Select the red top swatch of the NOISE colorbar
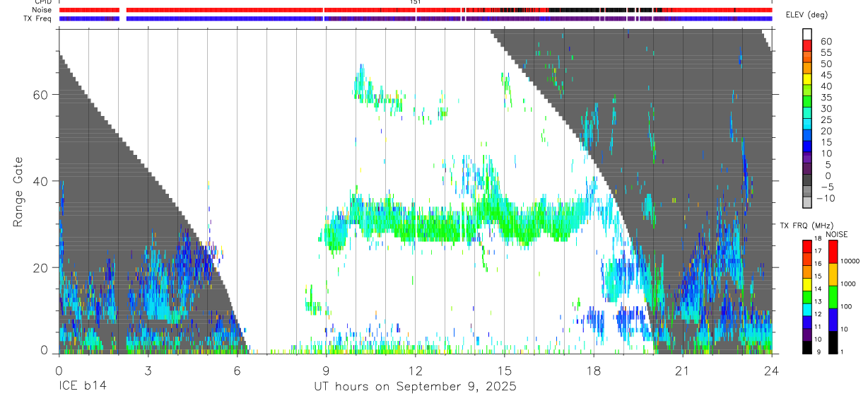 (833, 252)
